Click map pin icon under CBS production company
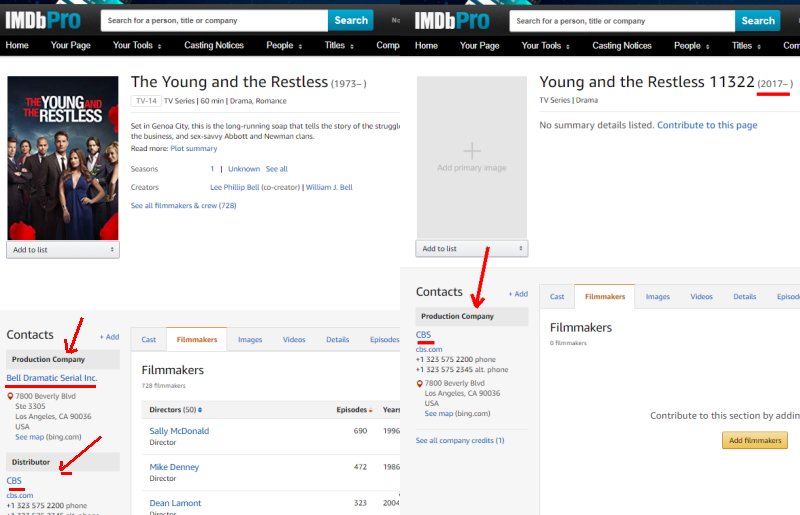Screen dimensions: 800x515 click(x=419, y=383)
